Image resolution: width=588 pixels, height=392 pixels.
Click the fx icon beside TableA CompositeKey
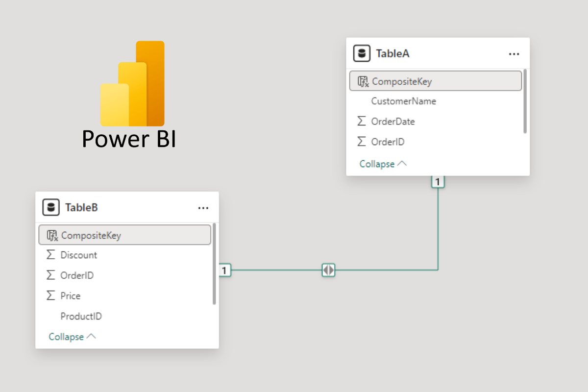click(363, 81)
